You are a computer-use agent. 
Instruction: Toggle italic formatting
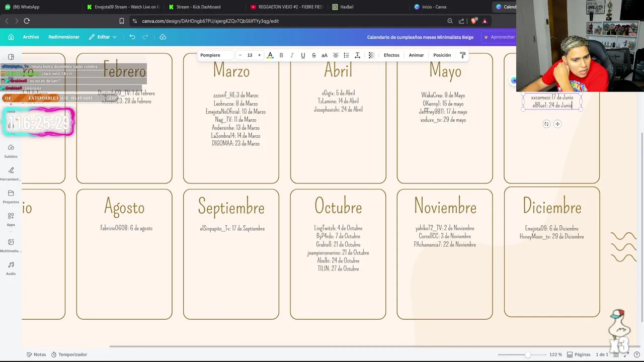292,55
